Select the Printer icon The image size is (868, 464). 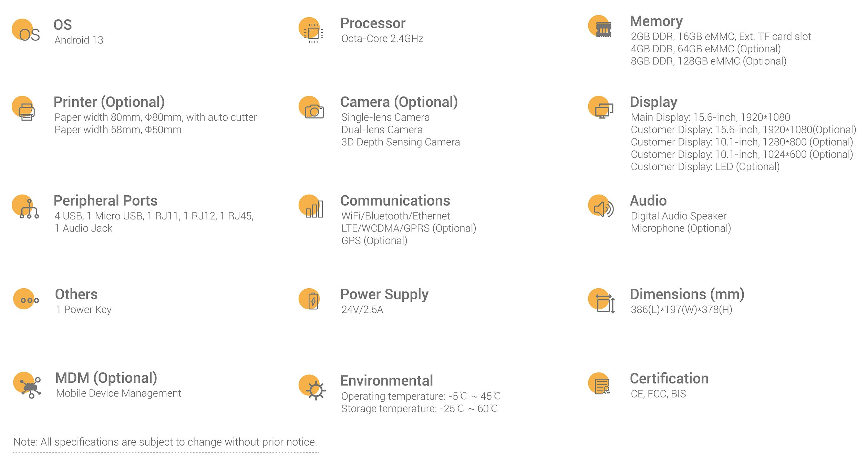click(23, 109)
